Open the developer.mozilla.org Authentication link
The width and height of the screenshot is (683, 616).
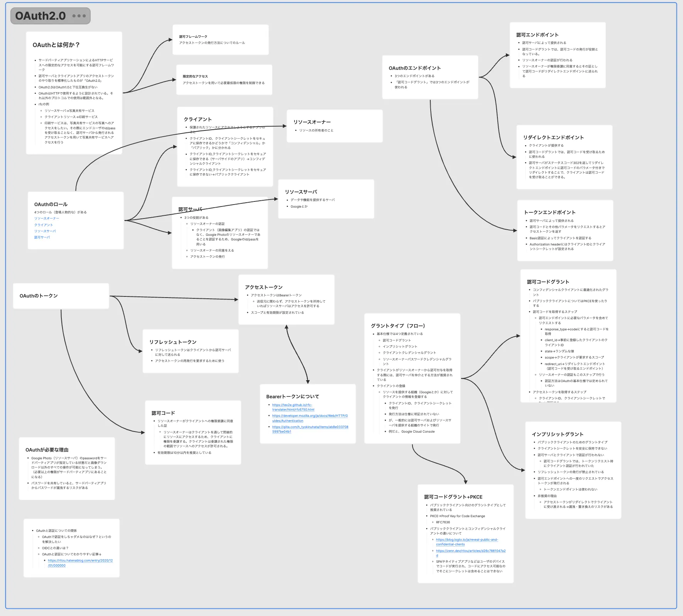pos(309,418)
